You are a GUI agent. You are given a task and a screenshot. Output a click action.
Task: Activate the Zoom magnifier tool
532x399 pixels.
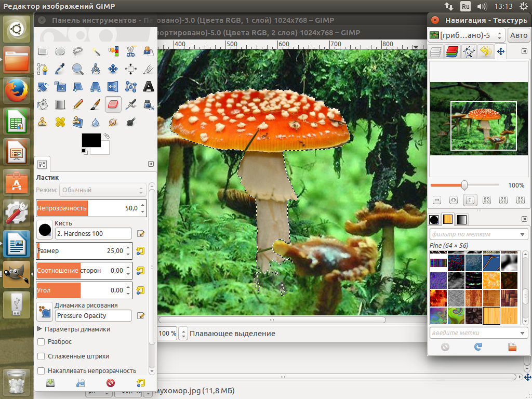pos(78,69)
